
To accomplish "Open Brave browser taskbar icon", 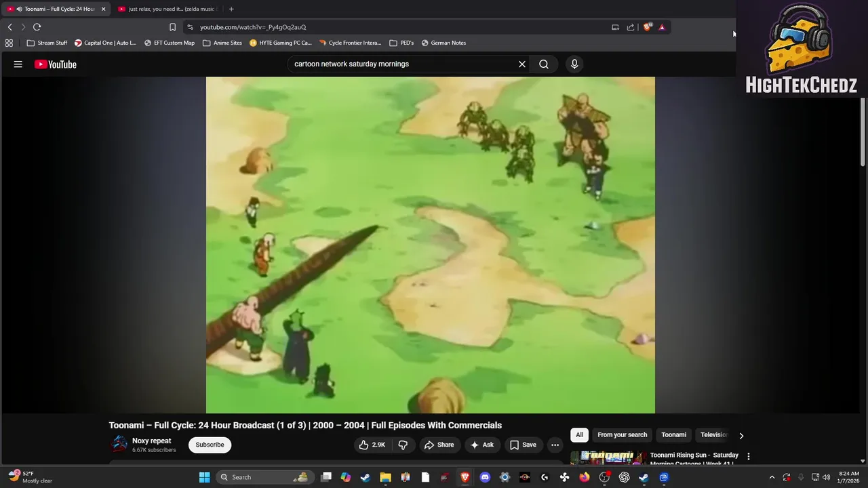I will [465, 477].
